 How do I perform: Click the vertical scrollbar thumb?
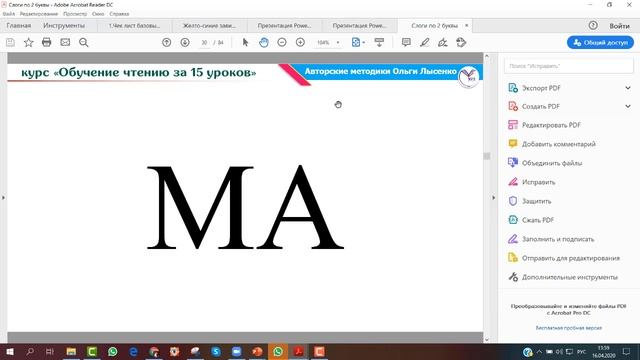click(x=487, y=156)
